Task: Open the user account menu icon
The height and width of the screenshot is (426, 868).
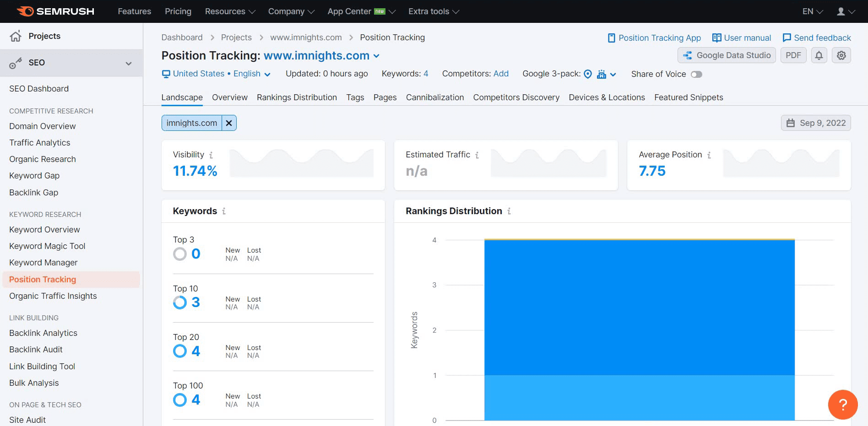Action: [x=841, y=11]
